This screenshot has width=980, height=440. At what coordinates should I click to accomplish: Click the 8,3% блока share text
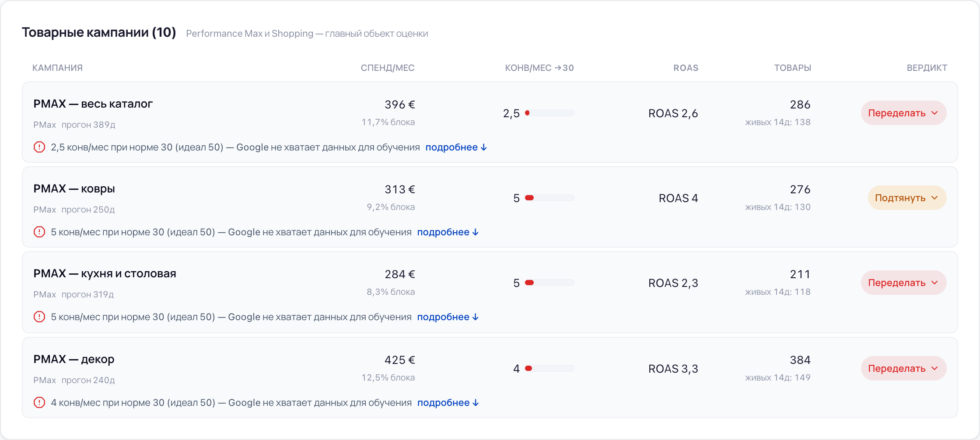tap(391, 292)
